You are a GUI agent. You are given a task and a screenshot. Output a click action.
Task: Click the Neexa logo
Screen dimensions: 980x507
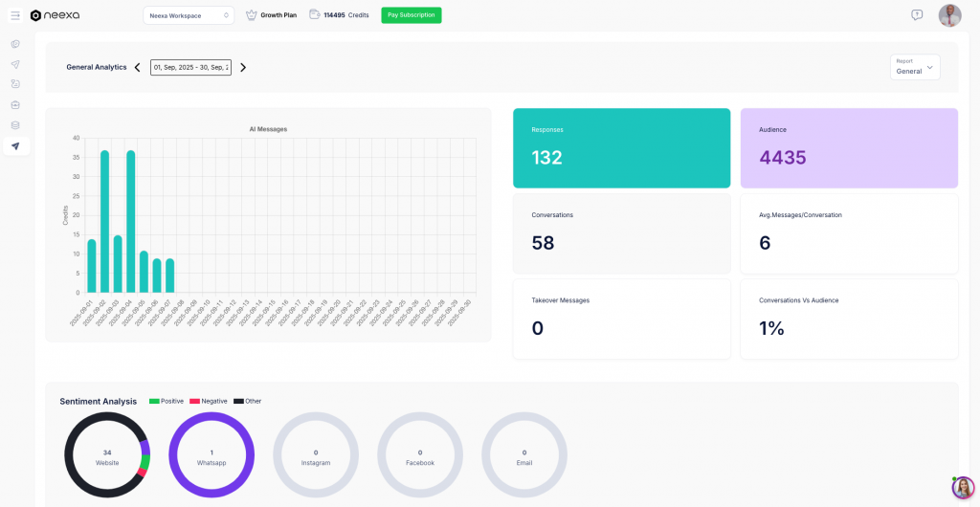(55, 15)
